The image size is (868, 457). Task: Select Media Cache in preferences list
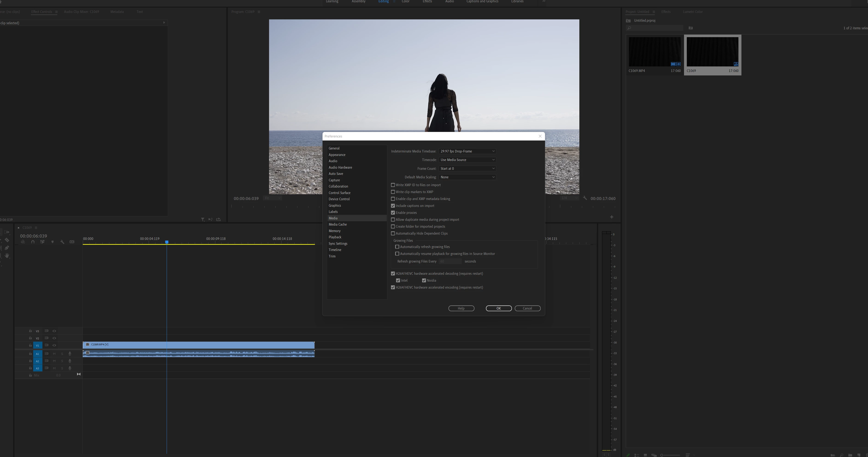pyautogui.click(x=338, y=224)
